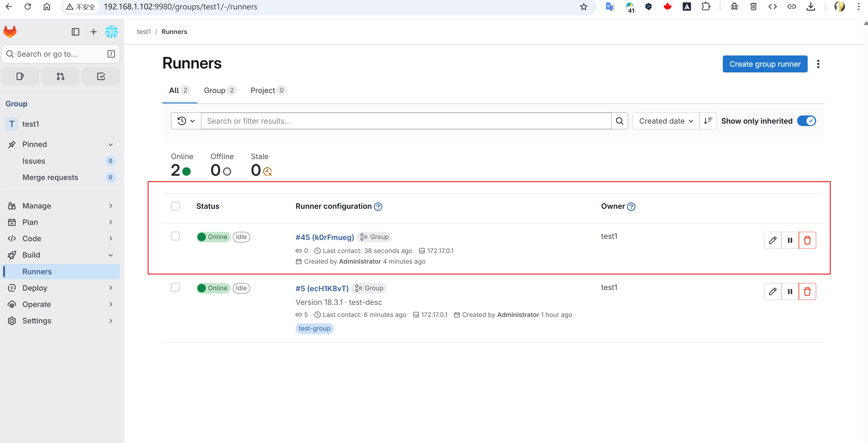Click the edit pencil for runner #45
This screenshot has height=443, width=868.
point(772,240)
